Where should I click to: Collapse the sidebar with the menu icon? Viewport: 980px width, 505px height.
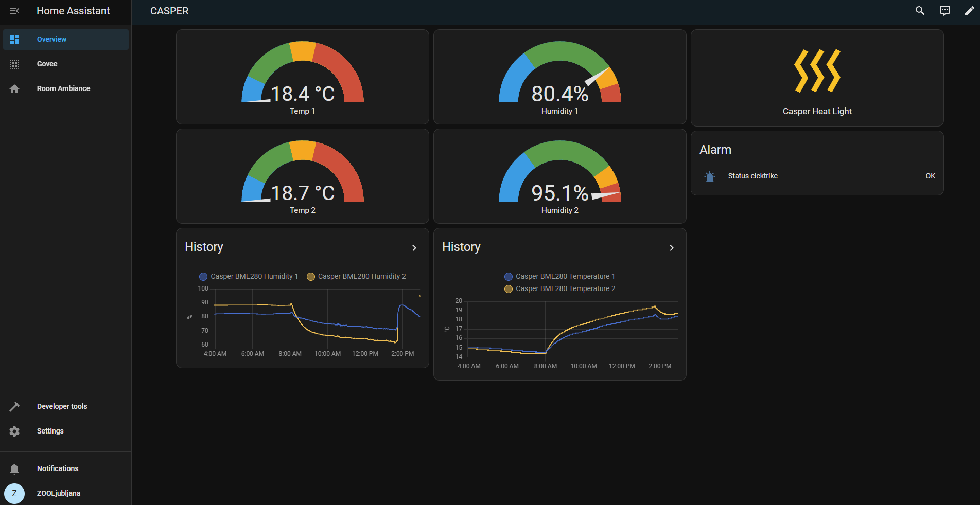coord(14,11)
